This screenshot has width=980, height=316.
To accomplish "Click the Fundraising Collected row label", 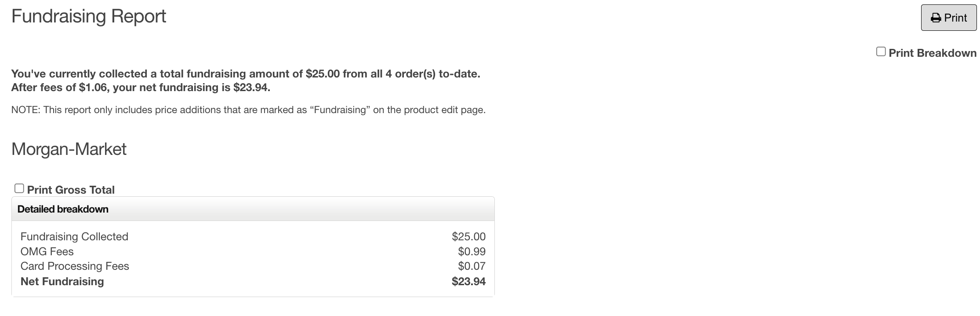I will [74, 237].
